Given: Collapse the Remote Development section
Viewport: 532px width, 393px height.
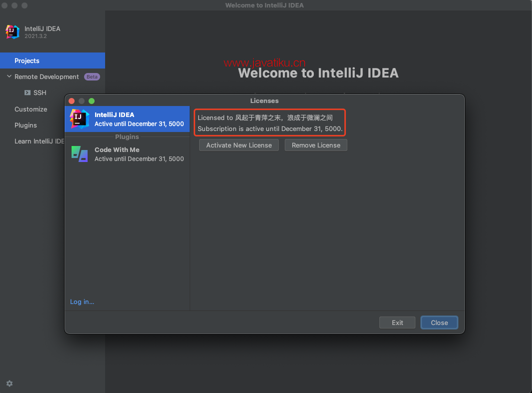Looking at the screenshot, I should (9, 76).
